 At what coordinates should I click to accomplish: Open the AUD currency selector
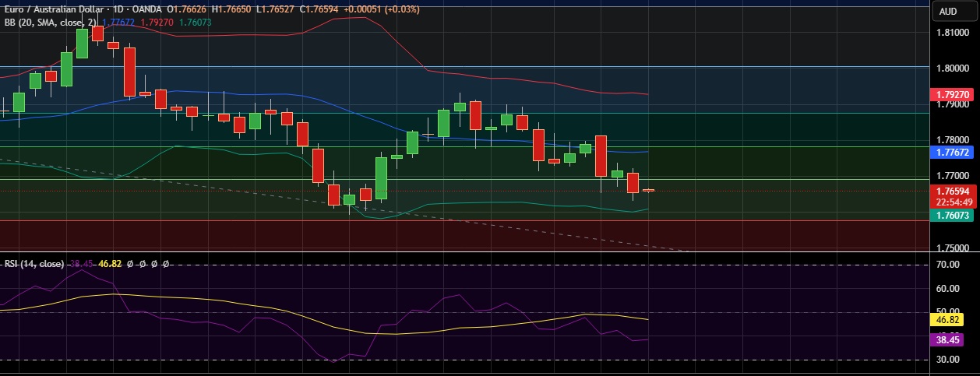point(948,11)
